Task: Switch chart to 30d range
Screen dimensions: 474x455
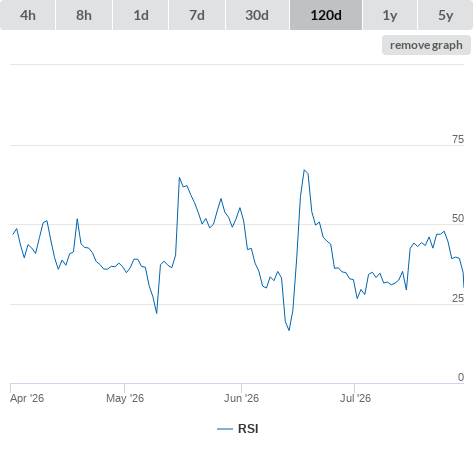Action: coord(257,15)
